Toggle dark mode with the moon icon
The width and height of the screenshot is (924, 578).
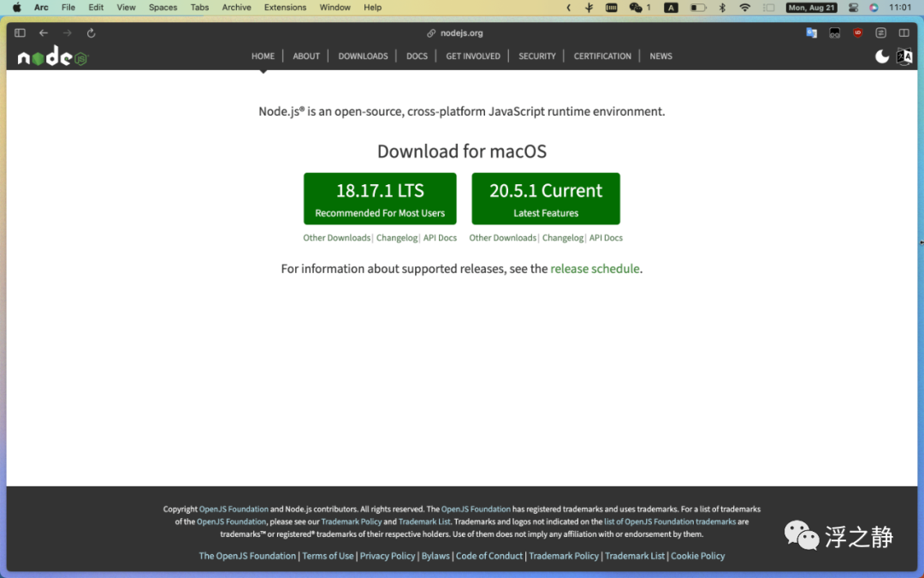coord(881,57)
